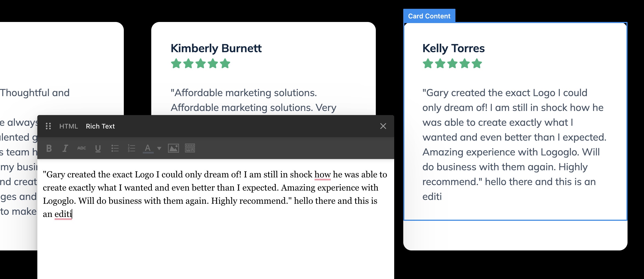This screenshot has height=279, width=644.
Task: Toggle bold formatting in the editor
Action: coord(49,149)
